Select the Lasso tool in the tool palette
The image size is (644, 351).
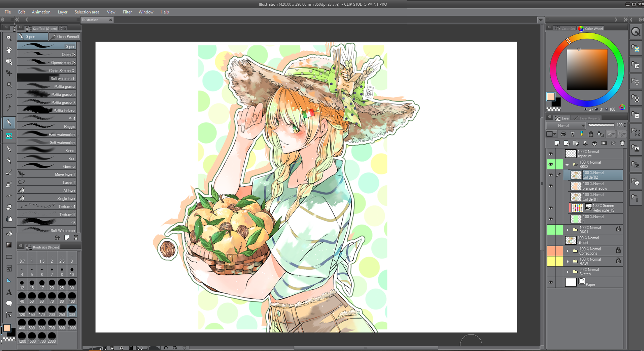tap(9, 96)
